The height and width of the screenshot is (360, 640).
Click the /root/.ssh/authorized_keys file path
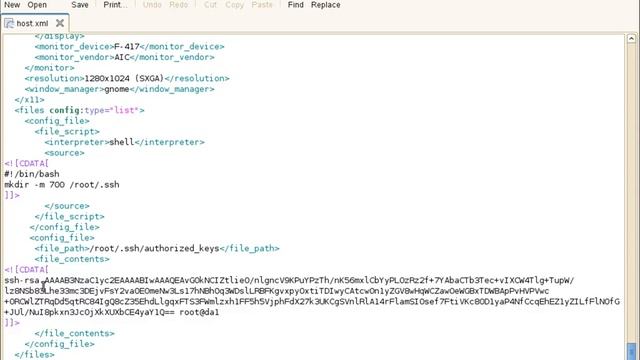pos(154,248)
